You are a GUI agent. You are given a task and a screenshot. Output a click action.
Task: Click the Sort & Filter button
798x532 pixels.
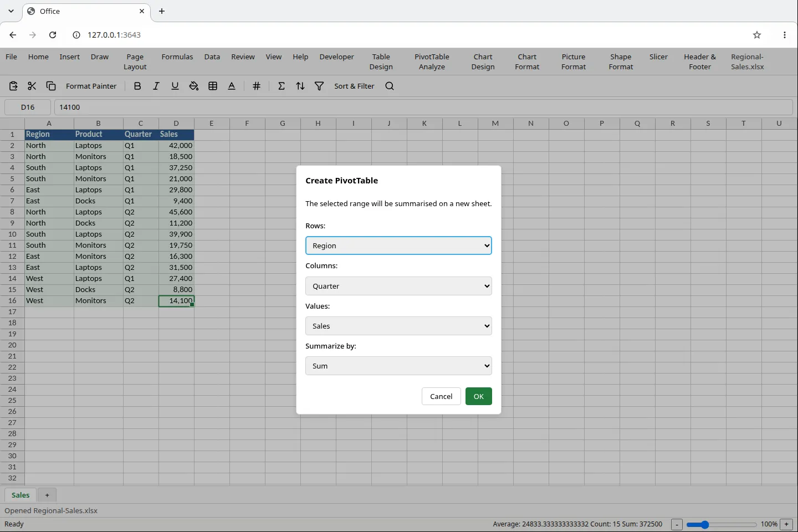tap(354, 86)
